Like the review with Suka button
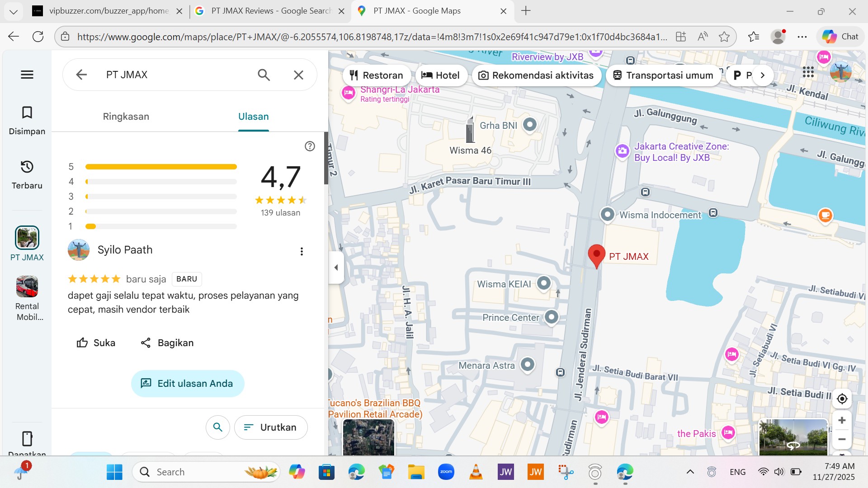Screen dimensions: 868x488 (96, 343)
